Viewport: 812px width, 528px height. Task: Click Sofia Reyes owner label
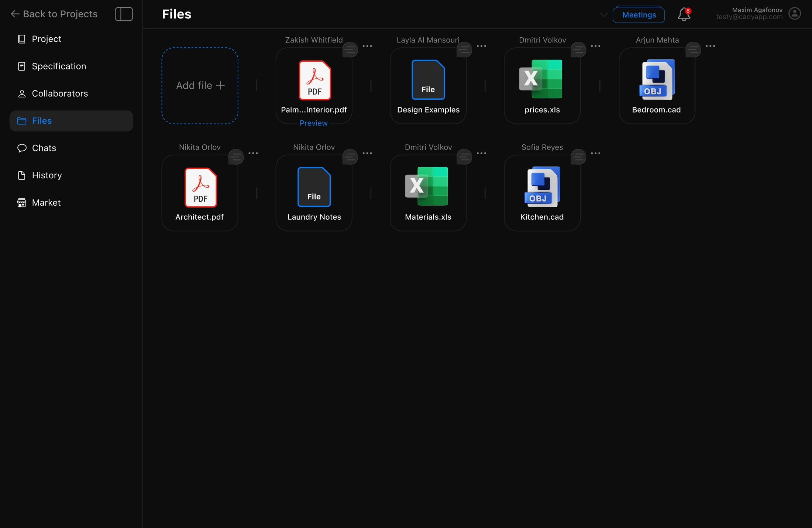[542, 147]
